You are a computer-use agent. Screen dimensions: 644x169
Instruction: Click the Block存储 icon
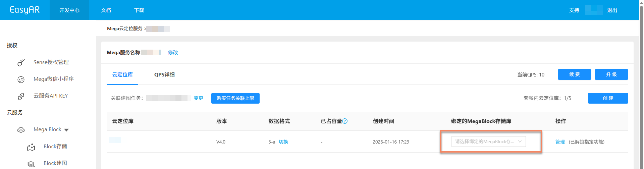pyautogui.click(x=31, y=147)
